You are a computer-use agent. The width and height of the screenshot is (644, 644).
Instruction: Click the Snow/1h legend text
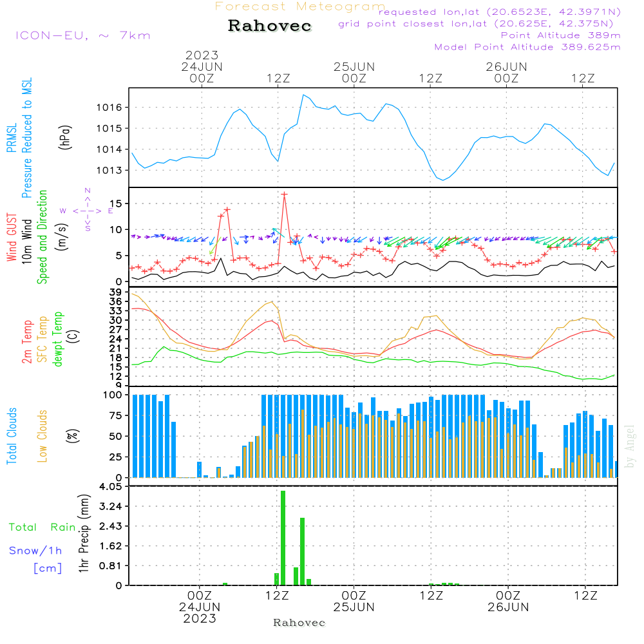coord(36,551)
